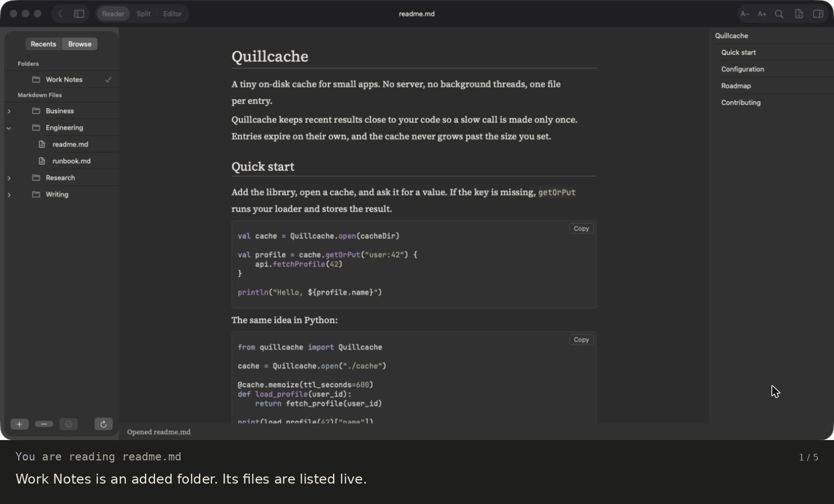The image size is (834, 504).
Task: Toggle the right outline panel icon
Action: (x=818, y=14)
